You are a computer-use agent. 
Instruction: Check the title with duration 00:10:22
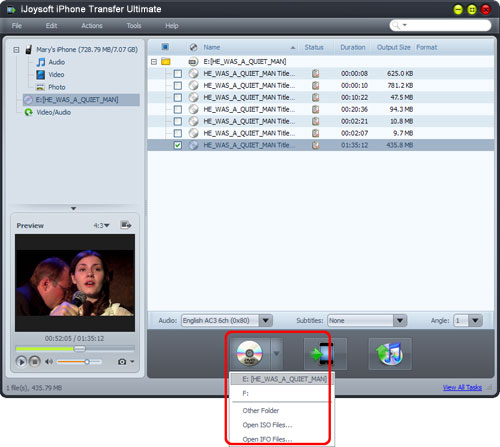(178, 98)
